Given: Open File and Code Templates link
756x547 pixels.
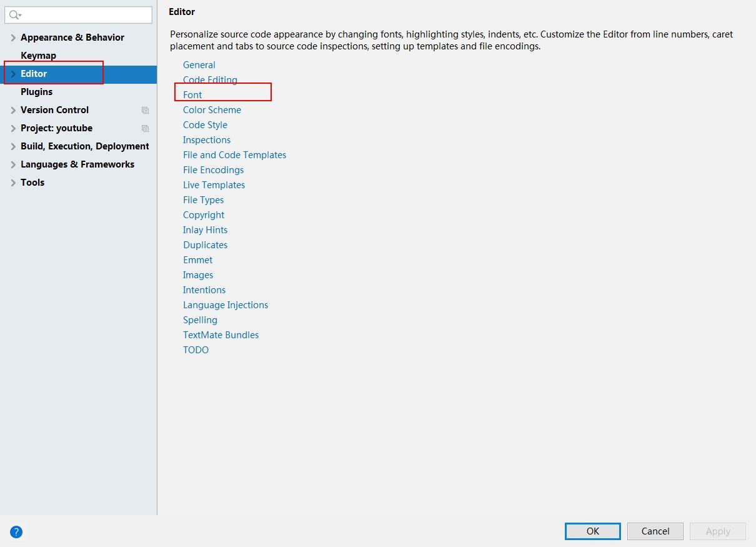Looking at the screenshot, I should coord(234,155).
